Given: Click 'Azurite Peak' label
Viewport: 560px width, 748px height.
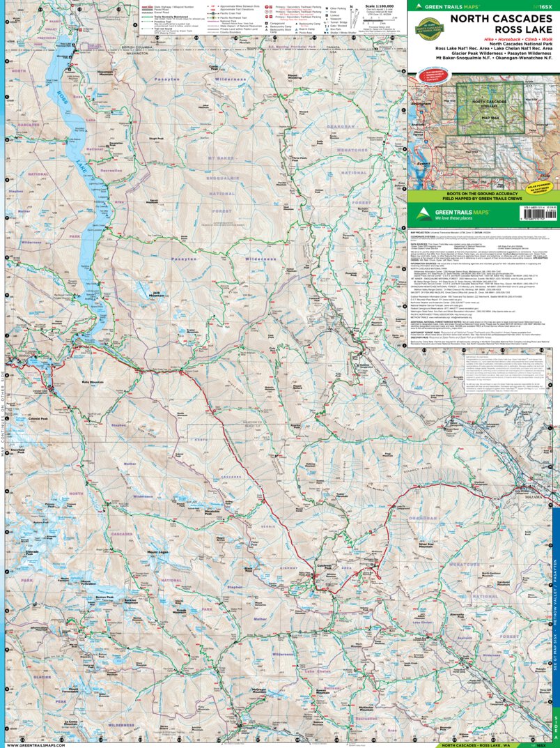Looking at the screenshot, I should pyautogui.click(x=295, y=426).
